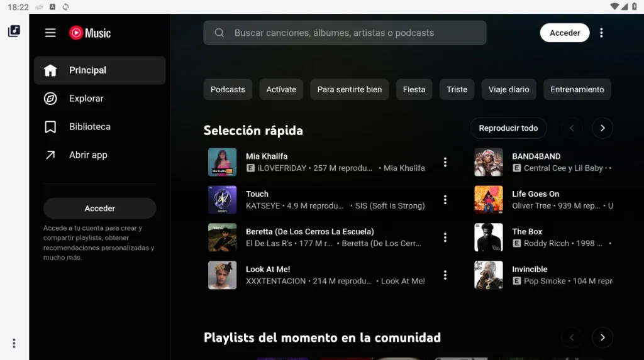
Task: Show previous community playlists
Action: pos(572,337)
